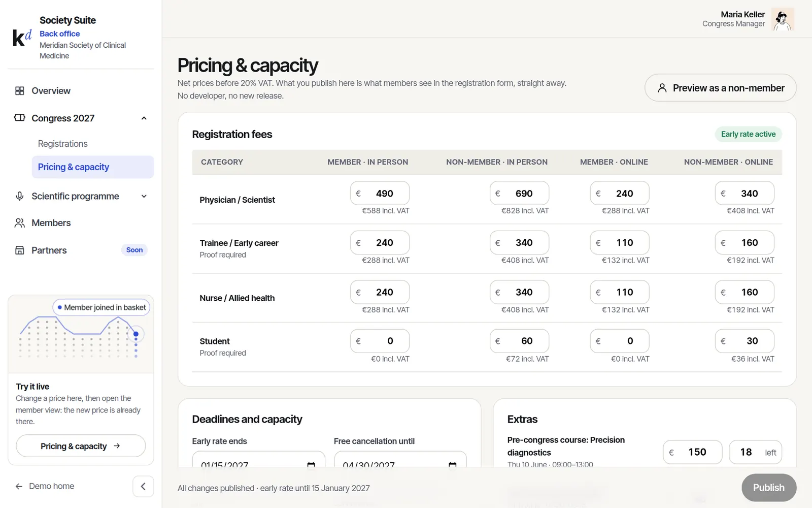Screen dimensions: 812x508
Task: Edit the 18 left seats field
Action: [755, 452]
